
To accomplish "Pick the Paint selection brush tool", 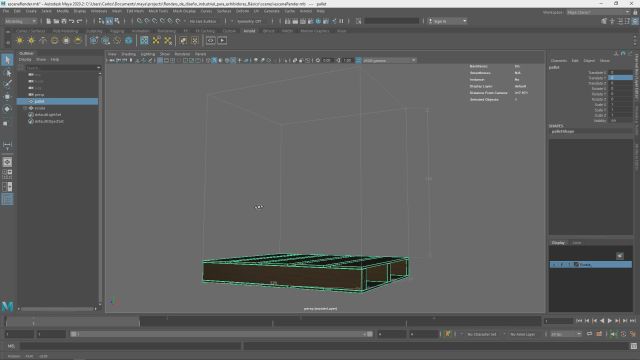I will tap(7, 84).
